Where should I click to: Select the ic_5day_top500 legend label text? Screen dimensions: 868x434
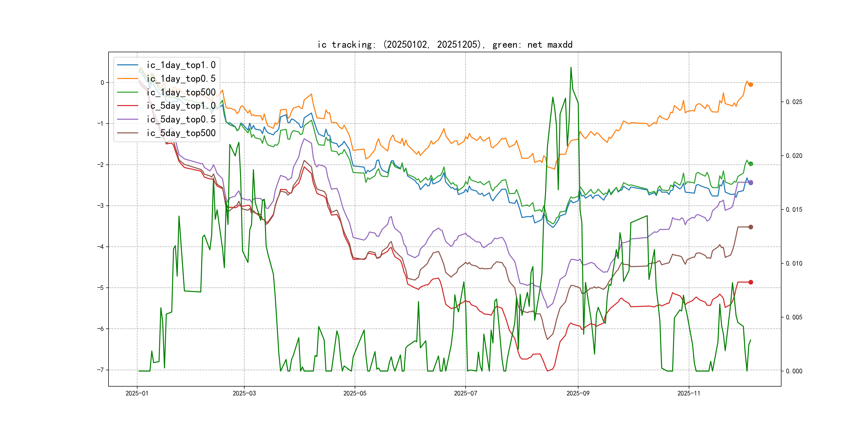pos(181,133)
